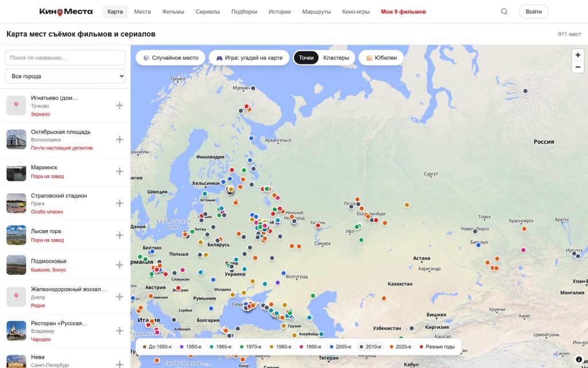
Task: Click the Случайное место button
Action: (x=170, y=58)
